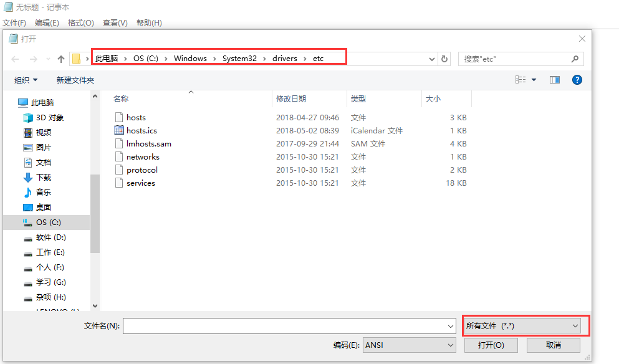The image size is (619, 364).
Task: Open help with the question mark icon
Action: tap(577, 80)
